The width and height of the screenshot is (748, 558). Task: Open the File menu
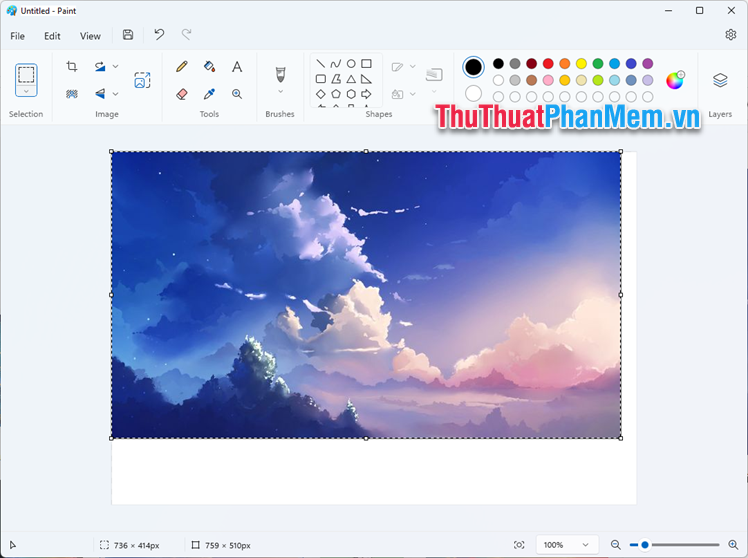18,36
